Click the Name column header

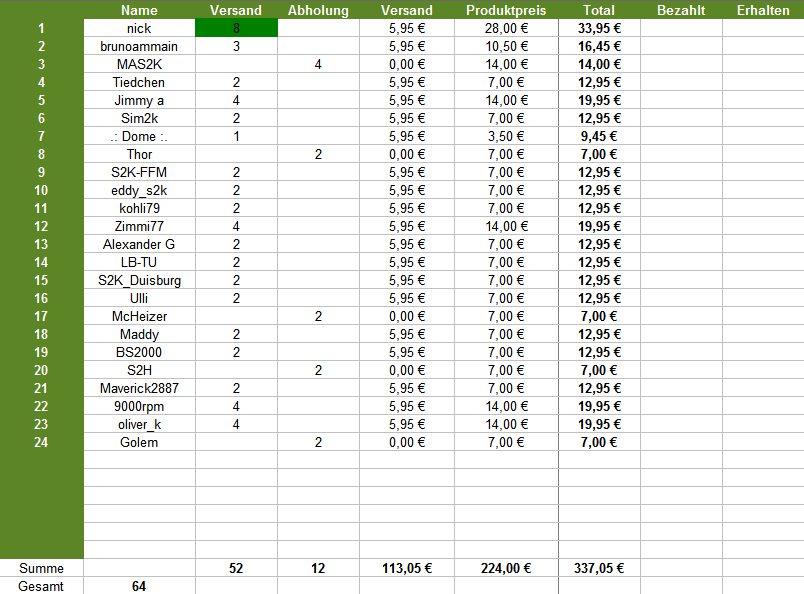click(139, 10)
